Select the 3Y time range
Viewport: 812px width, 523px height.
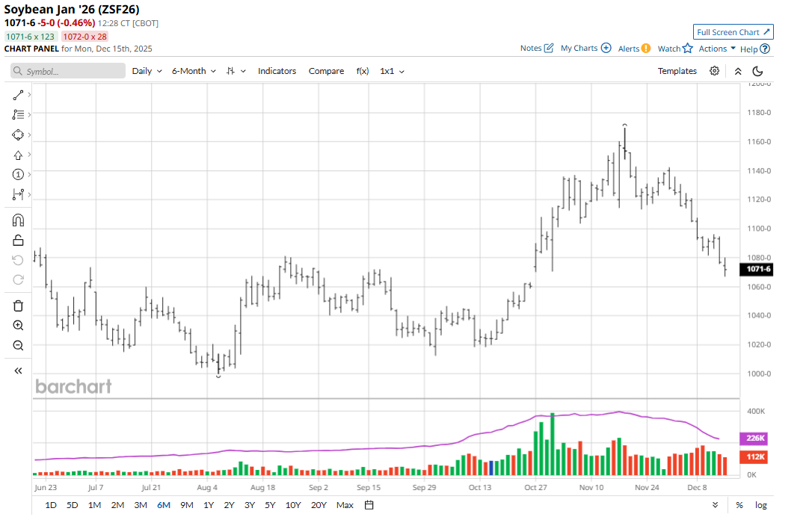(250, 505)
